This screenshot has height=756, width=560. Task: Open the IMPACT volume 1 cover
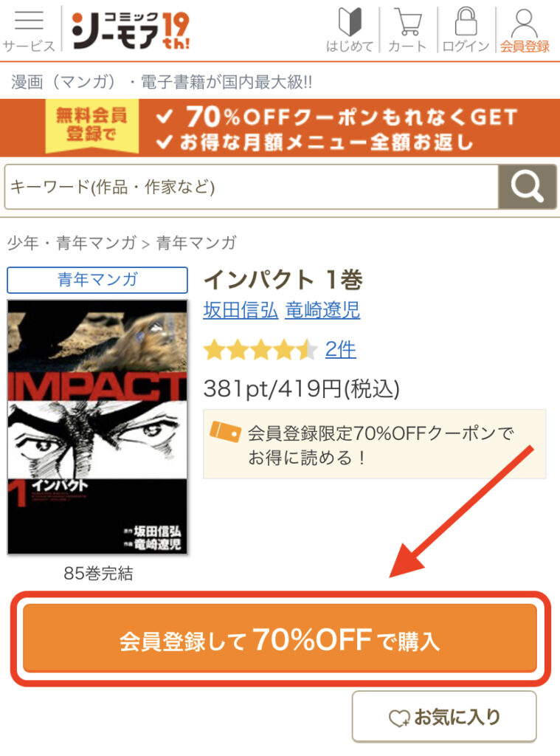(x=97, y=427)
